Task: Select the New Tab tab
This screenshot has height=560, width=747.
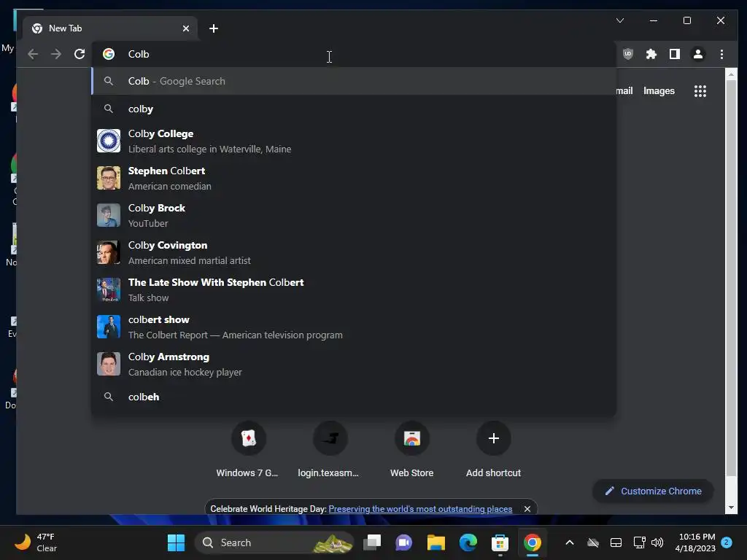Action: pyautogui.click(x=111, y=28)
